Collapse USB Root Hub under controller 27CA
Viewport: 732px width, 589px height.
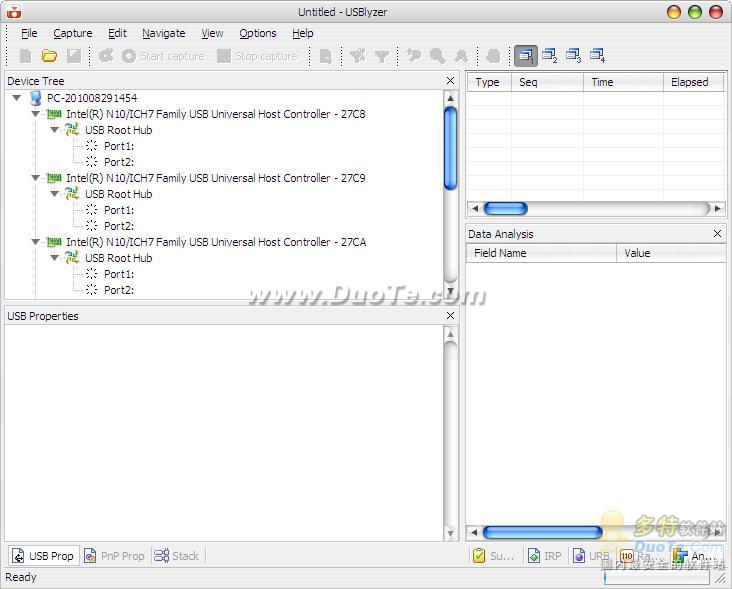[x=55, y=258]
